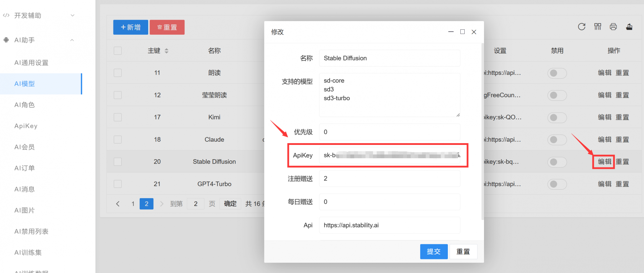
Task: Open AI消息 in sidebar
Action: click(24, 189)
